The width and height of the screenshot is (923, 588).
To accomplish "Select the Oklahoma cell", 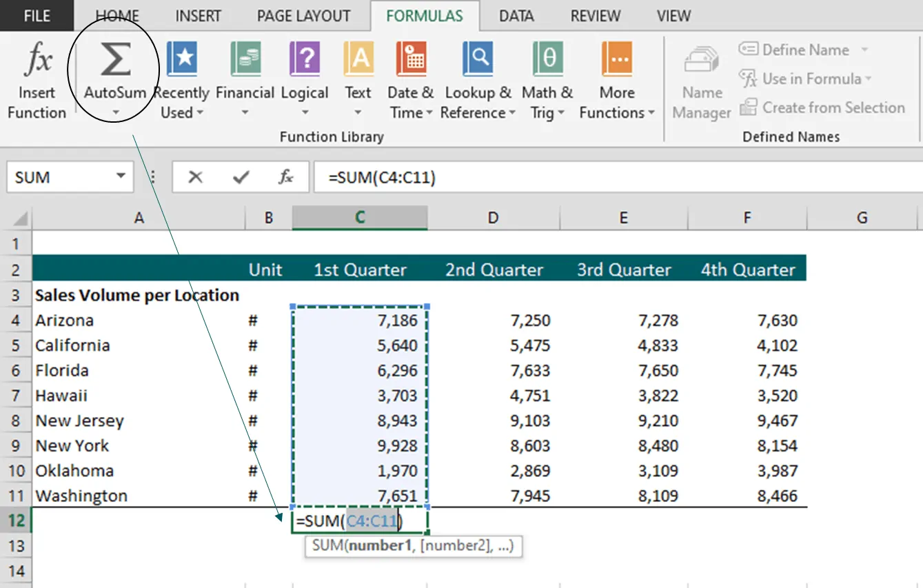I will click(x=138, y=471).
